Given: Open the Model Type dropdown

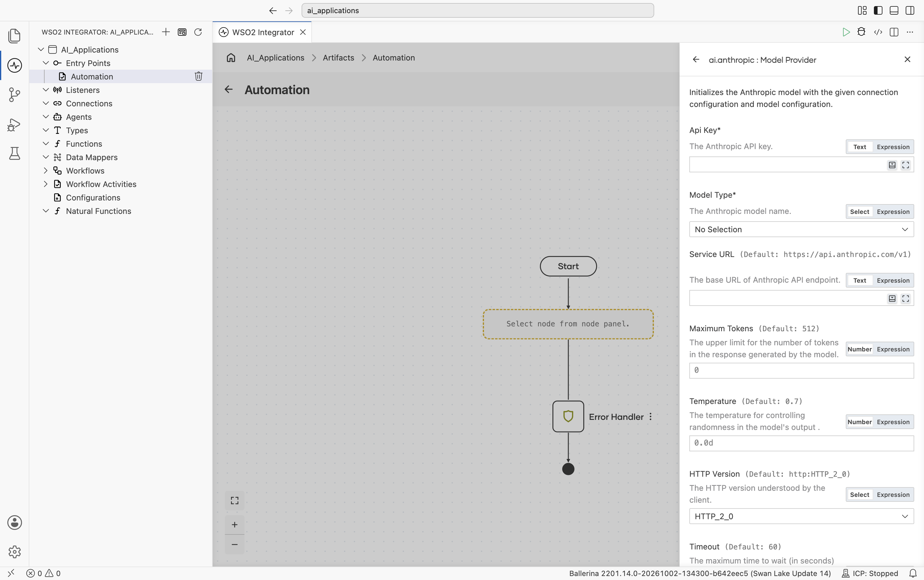Looking at the screenshot, I should tap(801, 229).
